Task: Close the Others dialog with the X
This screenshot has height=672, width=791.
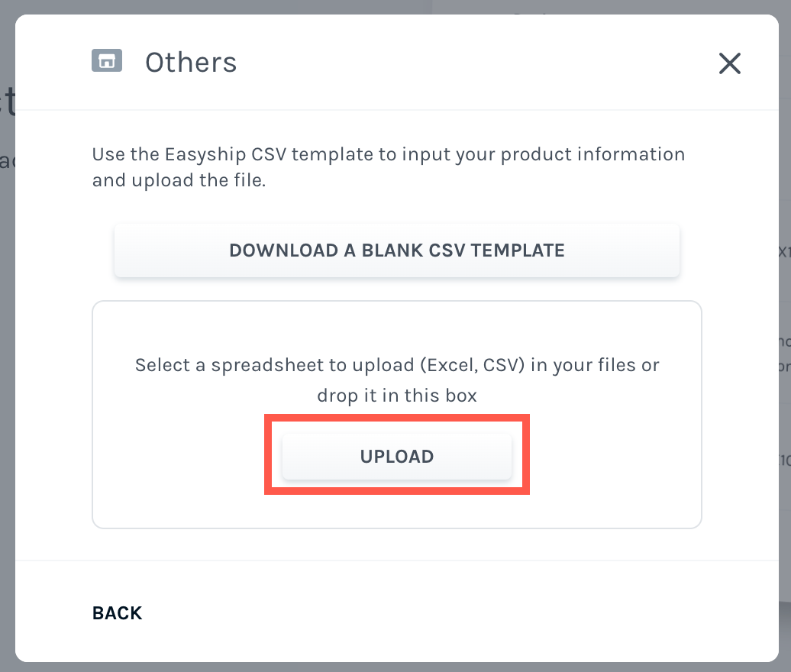Action: [x=729, y=63]
